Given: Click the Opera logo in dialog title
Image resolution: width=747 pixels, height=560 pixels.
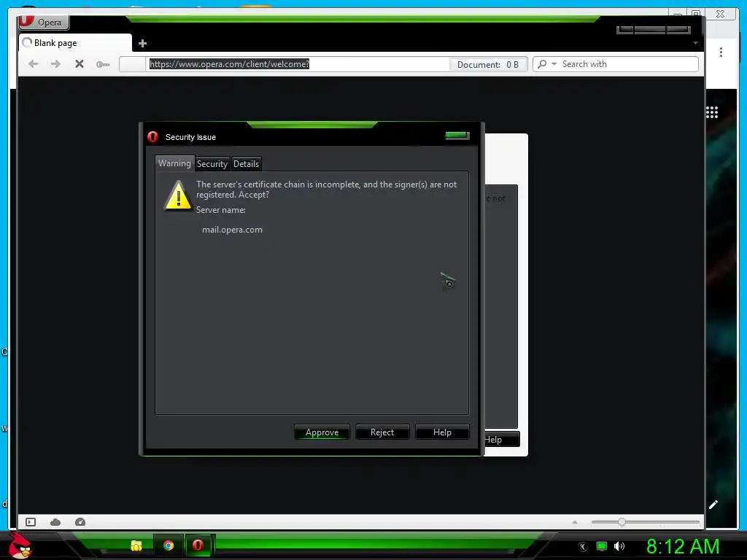Looking at the screenshot, I should coord(153,137).
